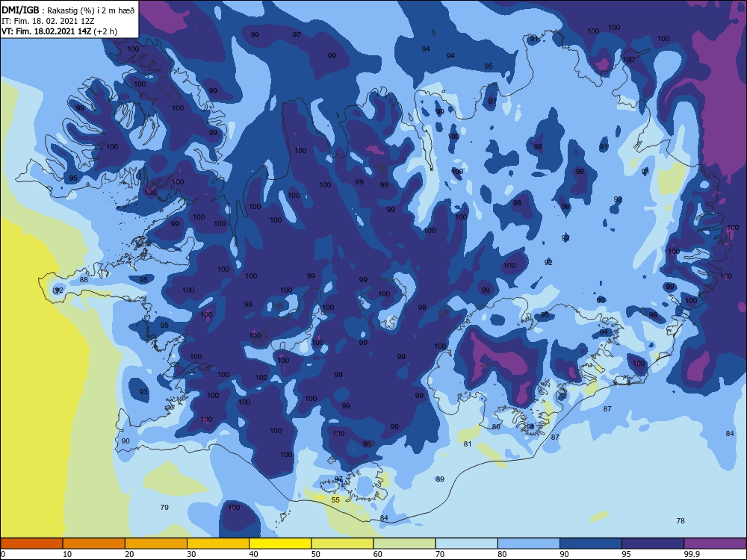
Task: Click the '89' humidity value on the map
Action: click(440, 479)
